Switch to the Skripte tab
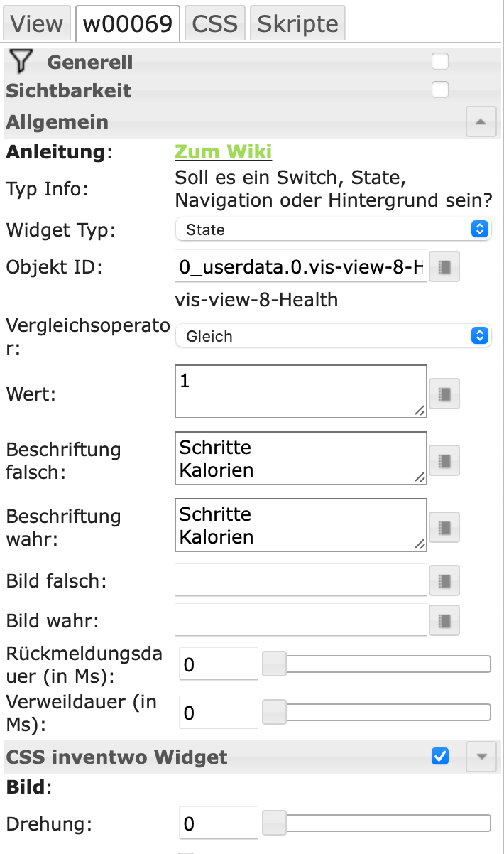 298,23
